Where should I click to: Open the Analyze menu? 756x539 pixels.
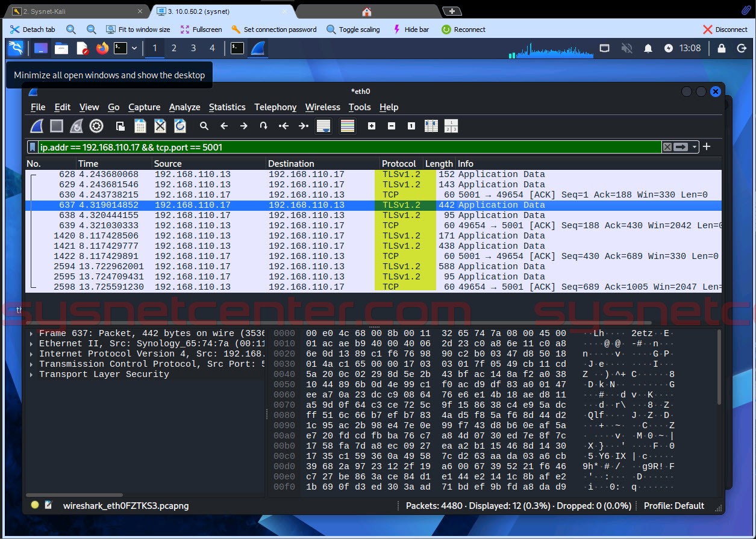[x=184, y=107]
